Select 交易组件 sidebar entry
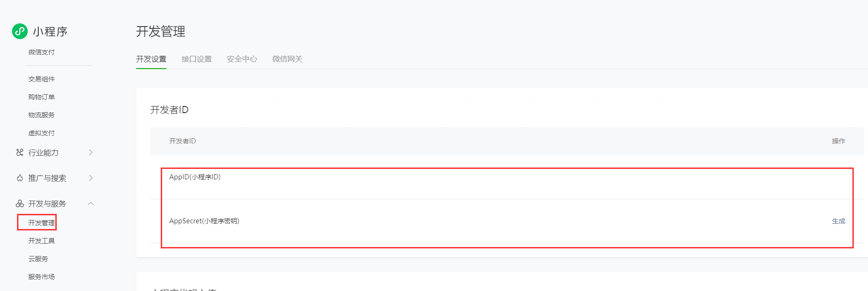Screen dimensions: 868x291 click(x=42, y=79)
